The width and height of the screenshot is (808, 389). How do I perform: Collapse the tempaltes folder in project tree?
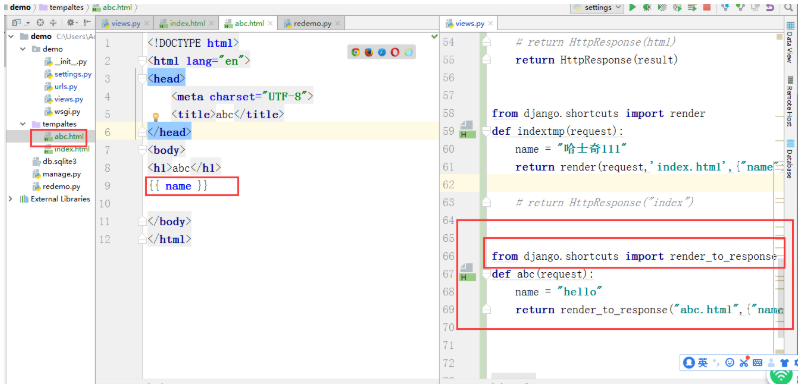23,124
